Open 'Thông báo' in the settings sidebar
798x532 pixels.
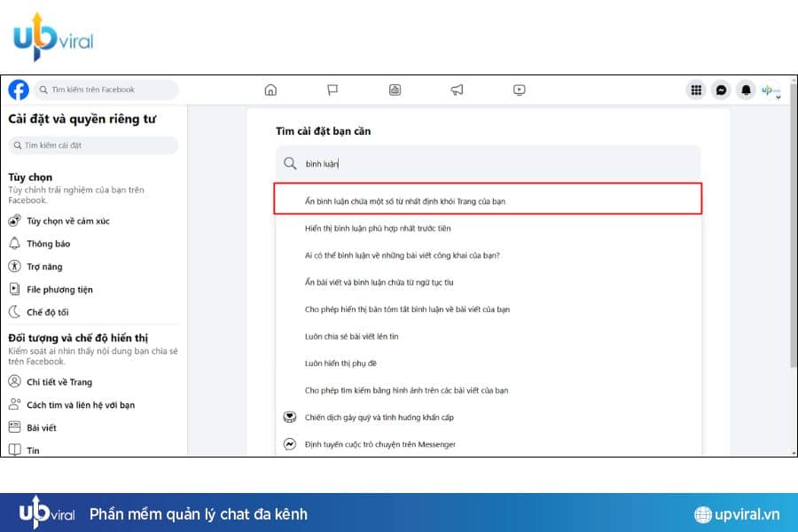pyautogui.click(x=49, y=244)
